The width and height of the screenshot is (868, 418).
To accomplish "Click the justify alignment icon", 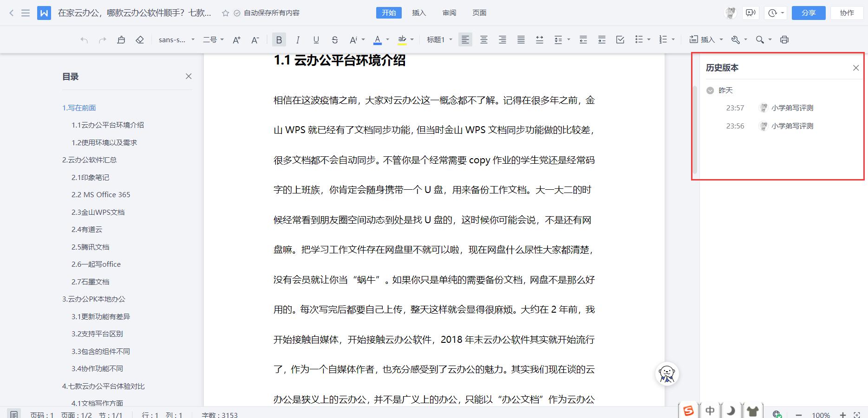I will pyautogui.click(x=521, y=39).
